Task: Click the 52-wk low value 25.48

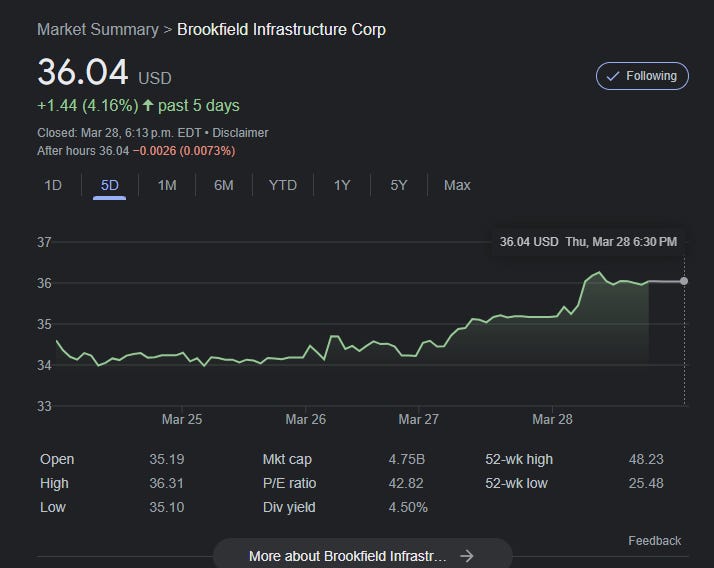Action: (646, 483)
